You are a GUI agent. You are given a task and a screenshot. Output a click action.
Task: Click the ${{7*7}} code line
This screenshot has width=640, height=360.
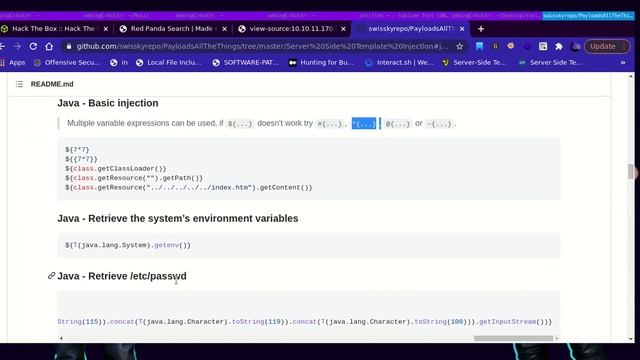click(x=81, y=159)
